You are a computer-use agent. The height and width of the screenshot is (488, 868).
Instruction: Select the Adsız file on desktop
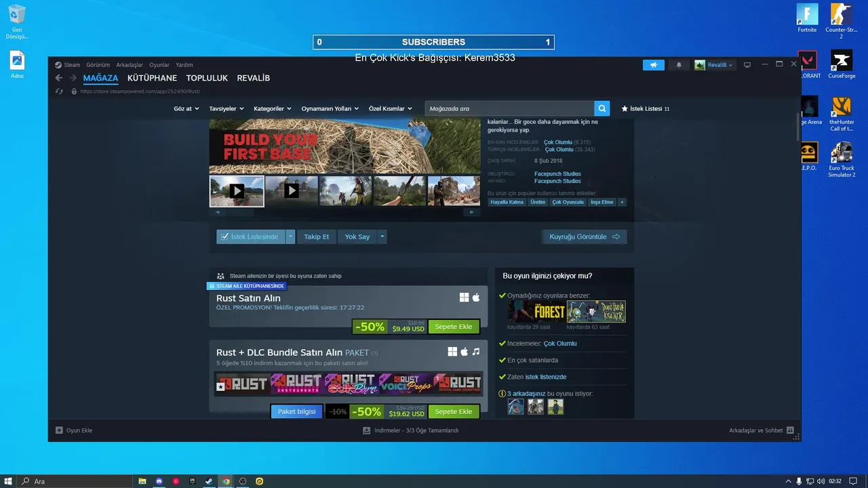(x=17, y=64)
